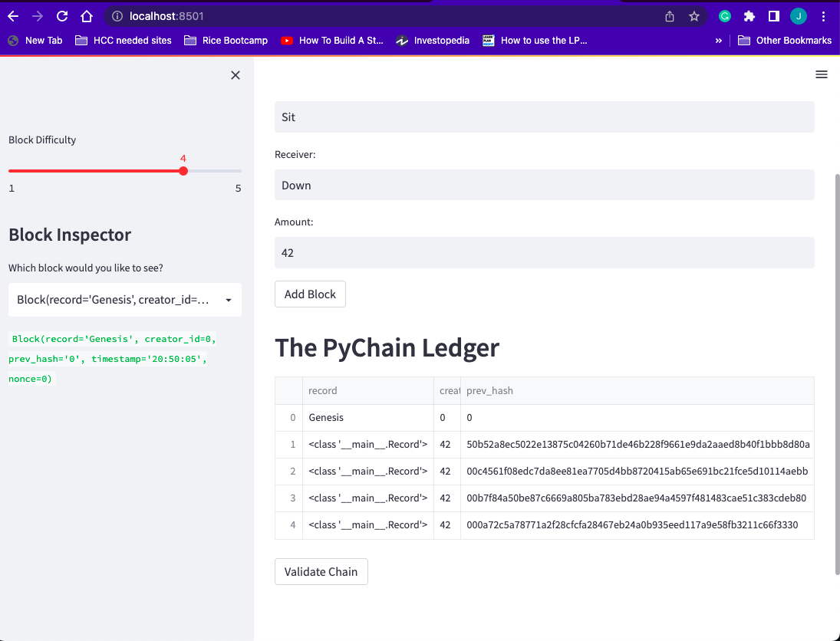
Task: Open New Tab bookmark
Action: (35, 40)
